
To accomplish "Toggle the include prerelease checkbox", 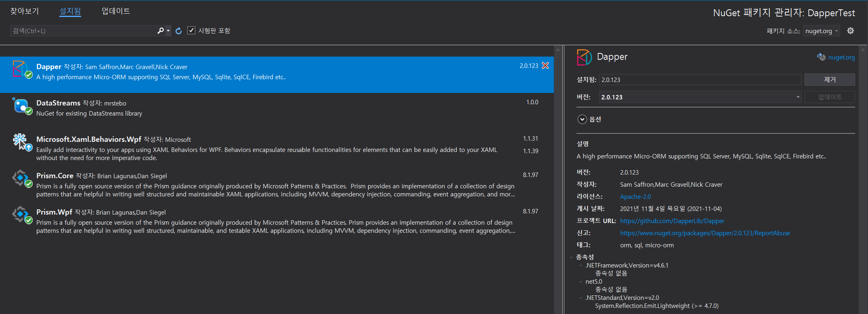I will (191, 30).
